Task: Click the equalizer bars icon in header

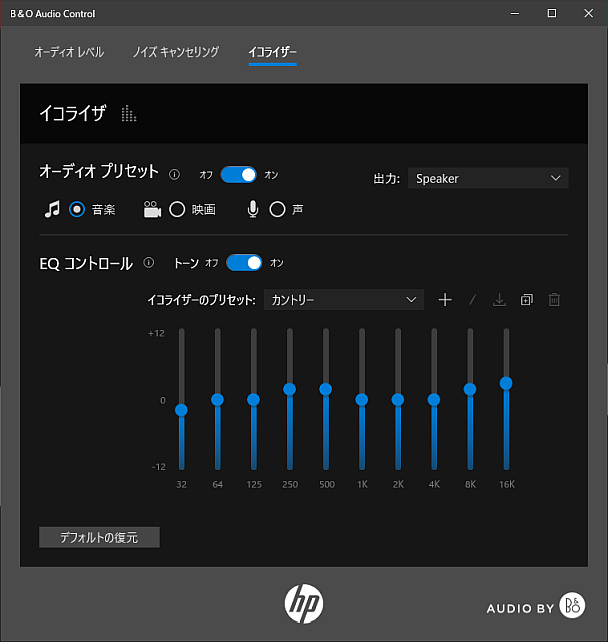Action: pyautogui.click(x=129, y=114)
